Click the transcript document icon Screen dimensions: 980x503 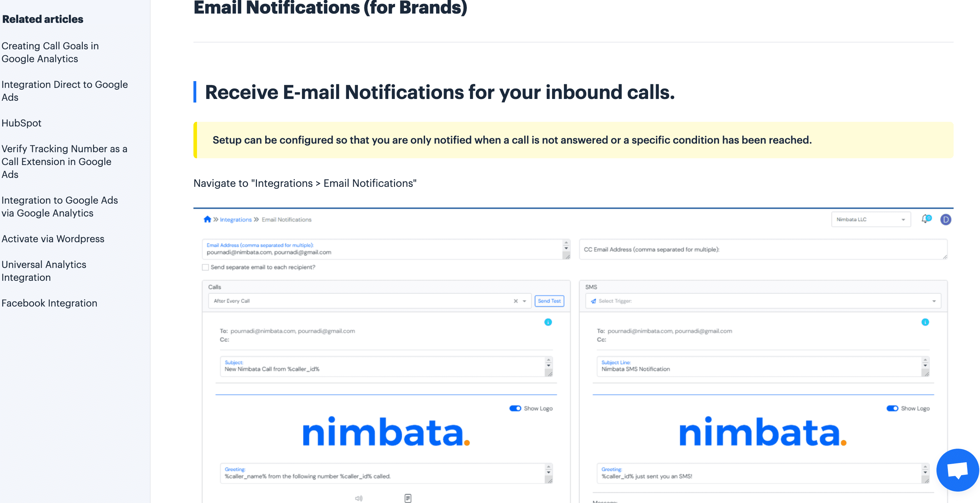[x=408, y=498]
